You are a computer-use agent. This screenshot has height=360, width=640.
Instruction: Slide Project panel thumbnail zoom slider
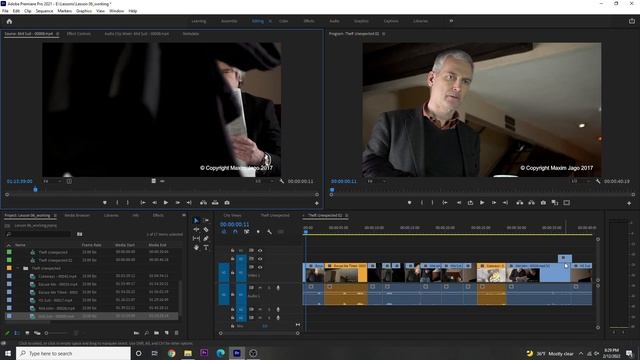point(47,333)
